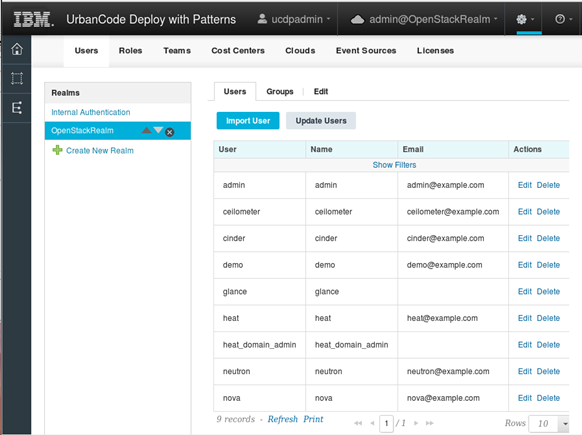
Task: Expand the ucdpadmin user dropdown
Action: coord(294,19)
